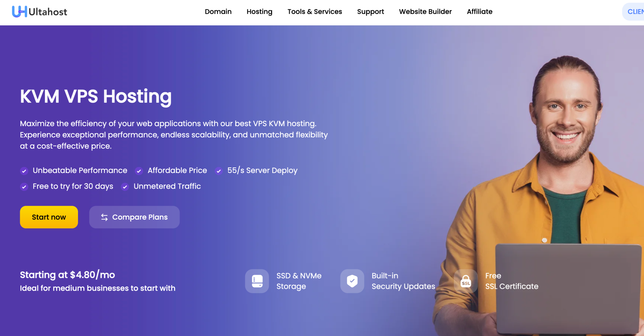Open the Website Builder menu item
Viewport: 644px width, 336px height.
pos(425,12)
